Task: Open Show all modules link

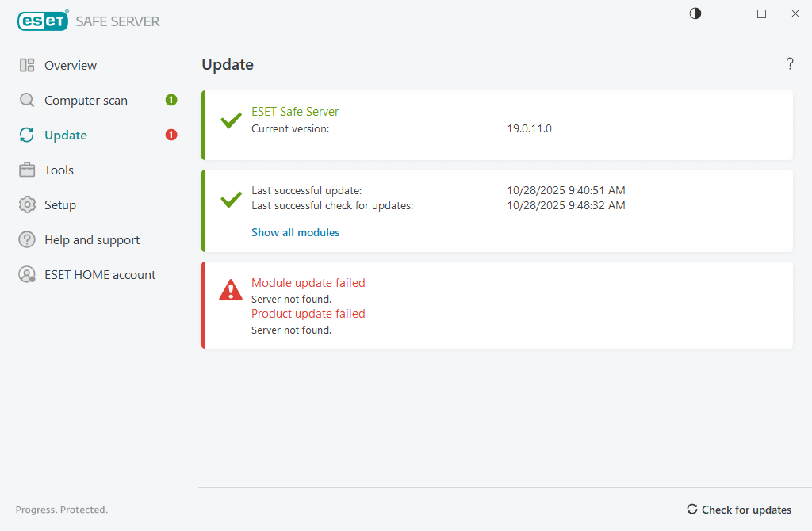Action: (295, 232)
